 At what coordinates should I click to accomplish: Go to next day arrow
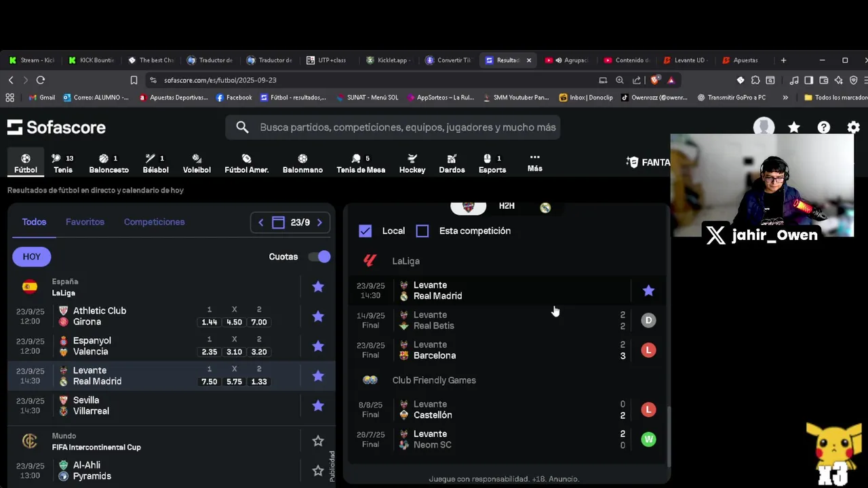point(319,222)
